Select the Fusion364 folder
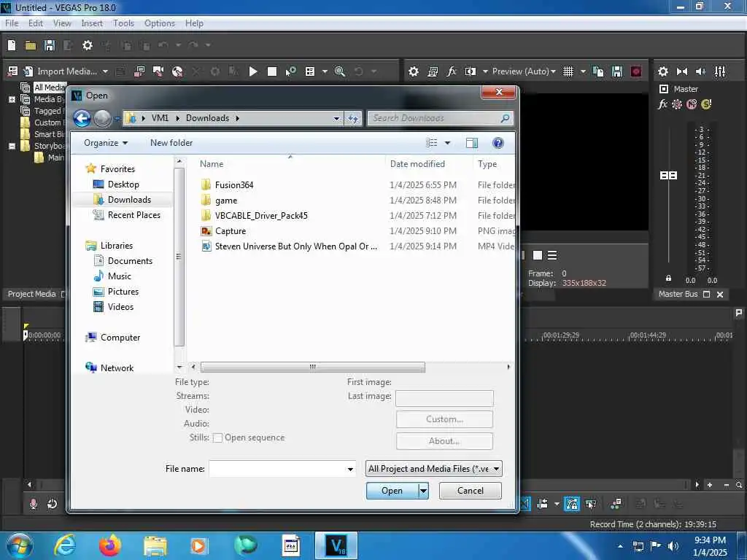The width and height of the screenshot is (747, 560). coord(234,185)
